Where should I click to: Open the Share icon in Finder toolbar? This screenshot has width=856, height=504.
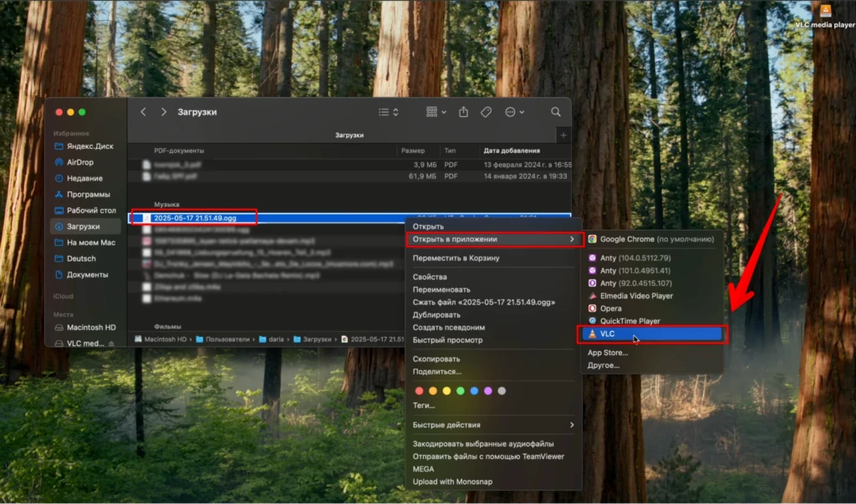(x=463, y=111)
